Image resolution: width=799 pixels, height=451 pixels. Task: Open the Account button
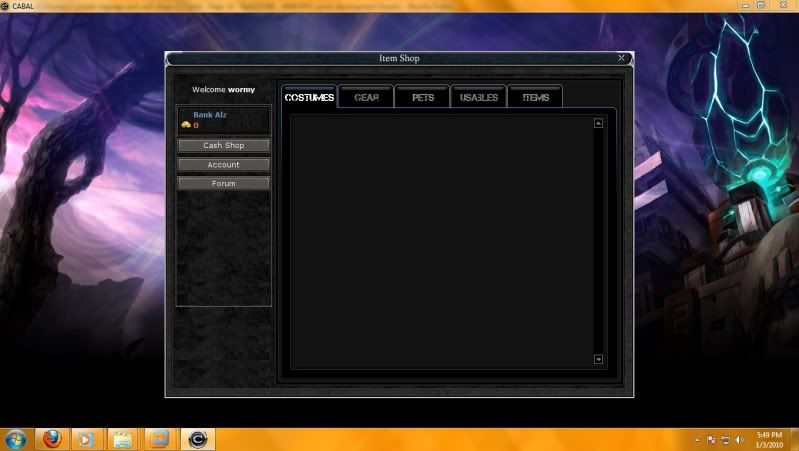coord(223,164)
